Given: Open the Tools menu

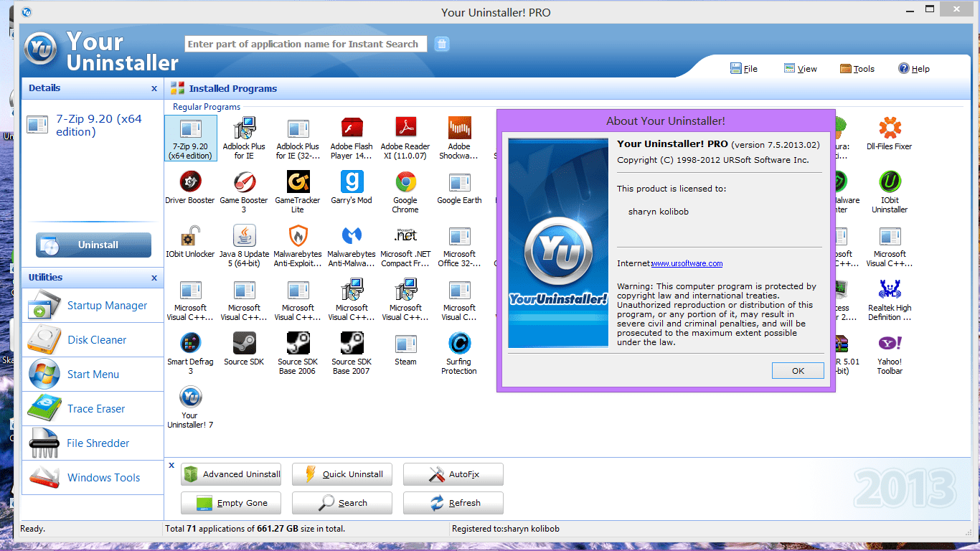Looking at the screenshot, I should [x=857, y=69].
